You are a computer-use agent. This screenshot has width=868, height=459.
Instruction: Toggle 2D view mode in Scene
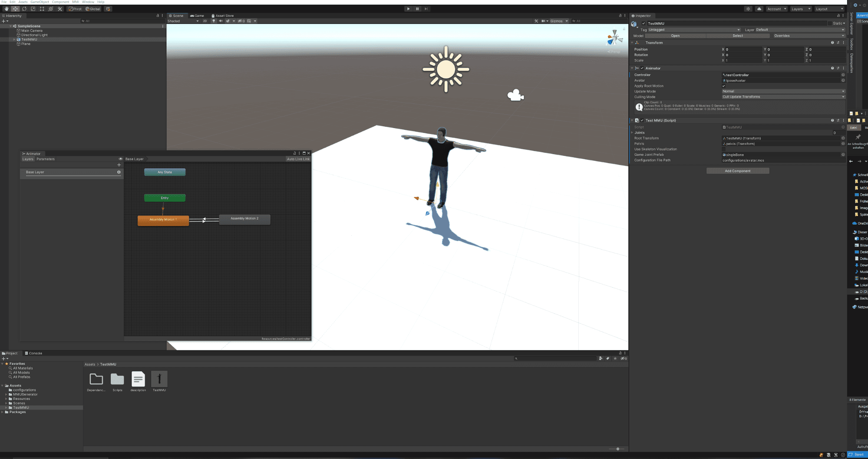coord(205,21)
